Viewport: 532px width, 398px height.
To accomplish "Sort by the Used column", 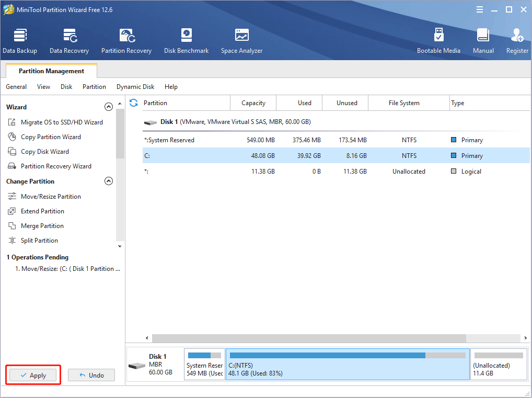I will (x=299, y=103).
